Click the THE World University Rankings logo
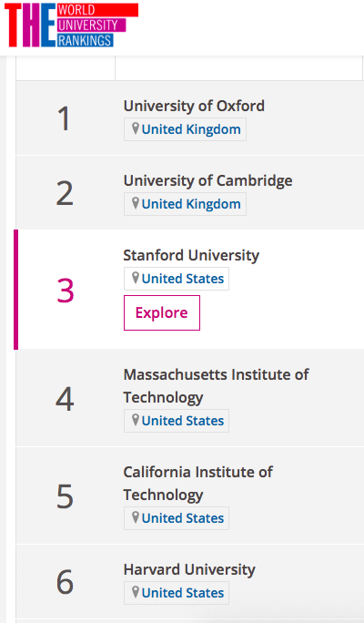Image resolution: width=364 pixels, height=623 pixels. [x=72, y=25]
